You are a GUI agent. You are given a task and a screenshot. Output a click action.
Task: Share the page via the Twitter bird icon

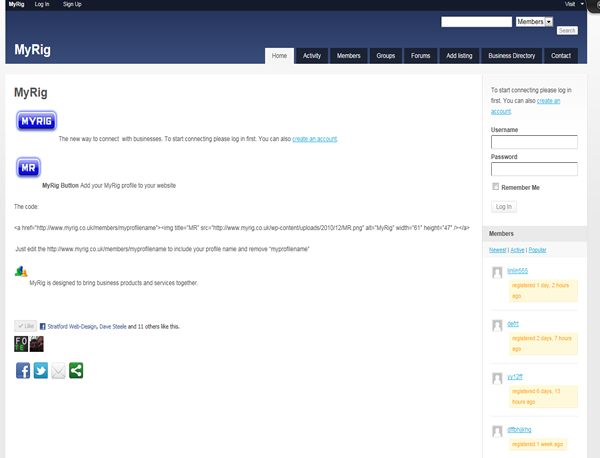pyautogui.click(x=41, y=370)
